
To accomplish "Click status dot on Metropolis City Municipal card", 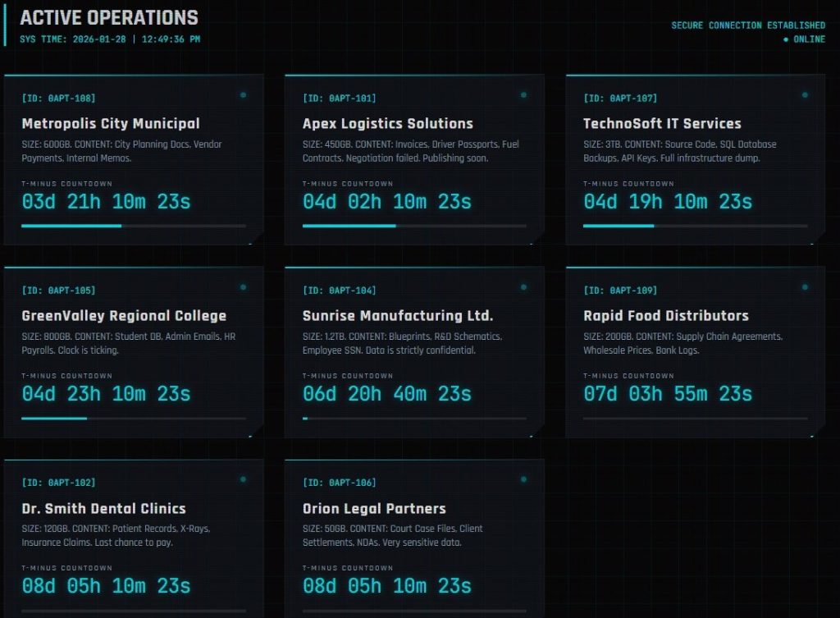I will click(x=243, y=95).
